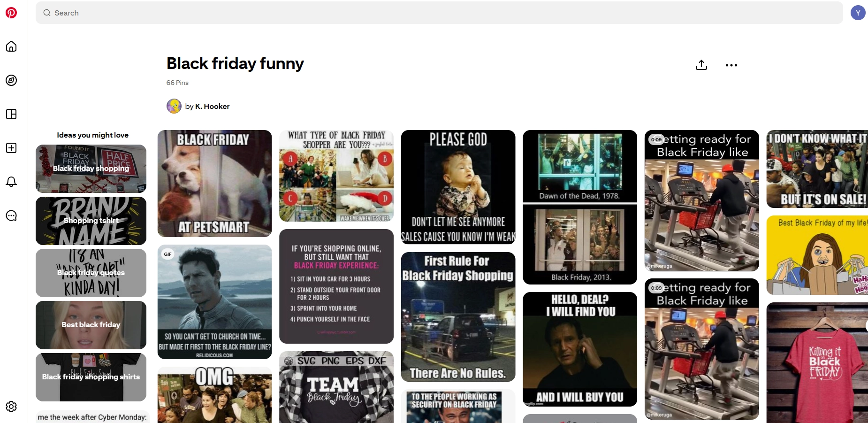Image resolution: width=868 pixels, height=423 pixels.
Task: Open the settings gear
Action: tap(11, 407)
